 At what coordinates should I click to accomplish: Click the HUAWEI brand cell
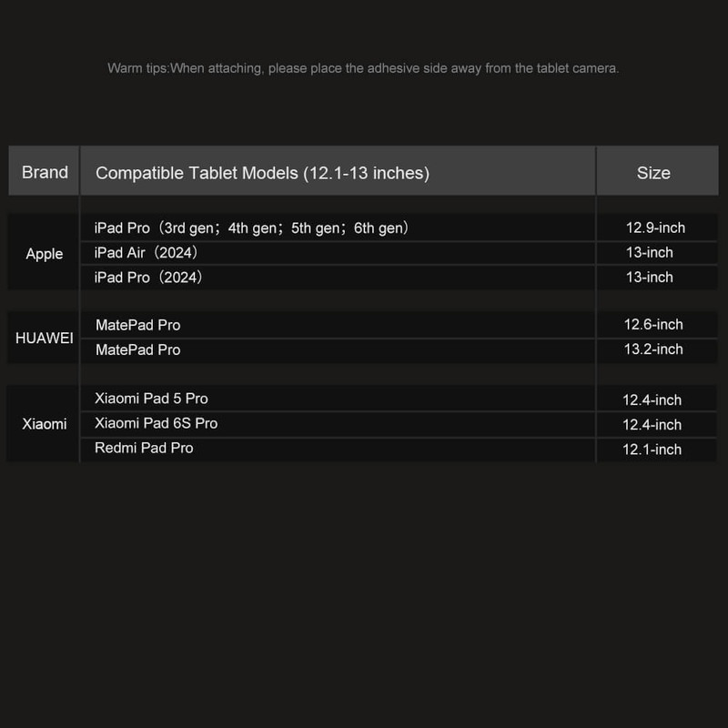pos(45,338)
